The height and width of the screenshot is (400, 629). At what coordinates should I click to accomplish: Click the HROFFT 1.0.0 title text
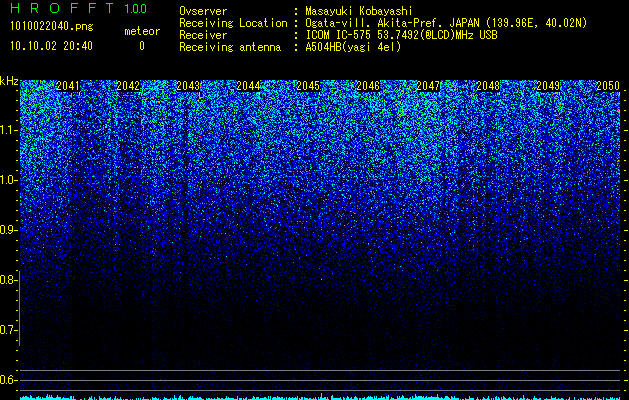click(78, 8)
